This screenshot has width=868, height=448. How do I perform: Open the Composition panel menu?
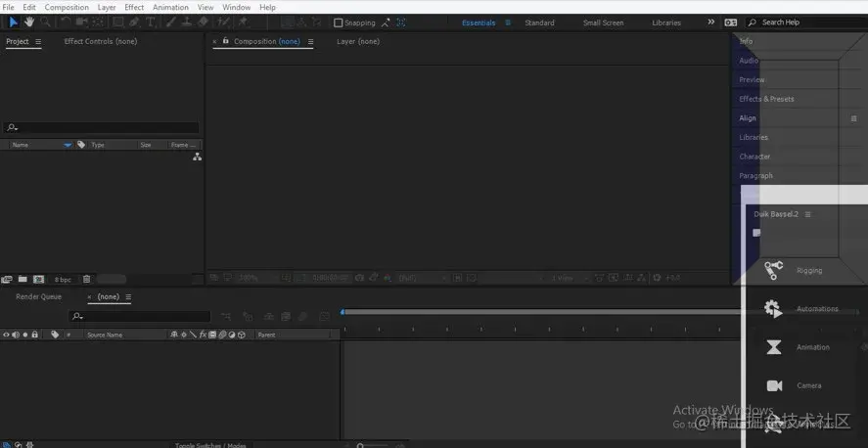(x=310, y=41)
